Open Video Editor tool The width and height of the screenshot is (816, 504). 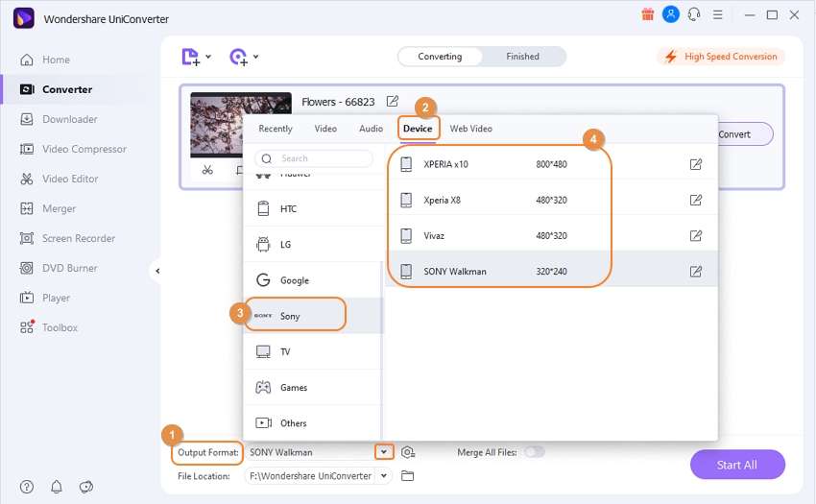coord(59,179)
